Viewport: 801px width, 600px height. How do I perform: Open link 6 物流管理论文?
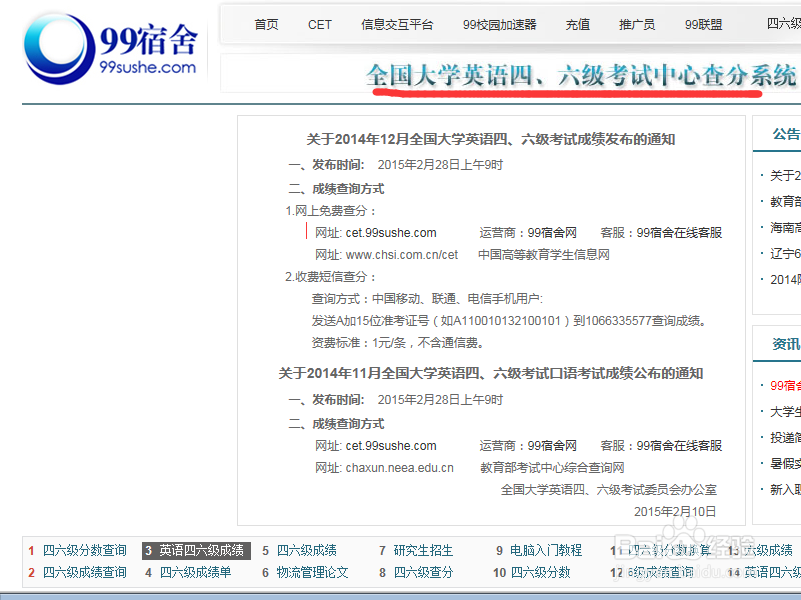point(312,572)
